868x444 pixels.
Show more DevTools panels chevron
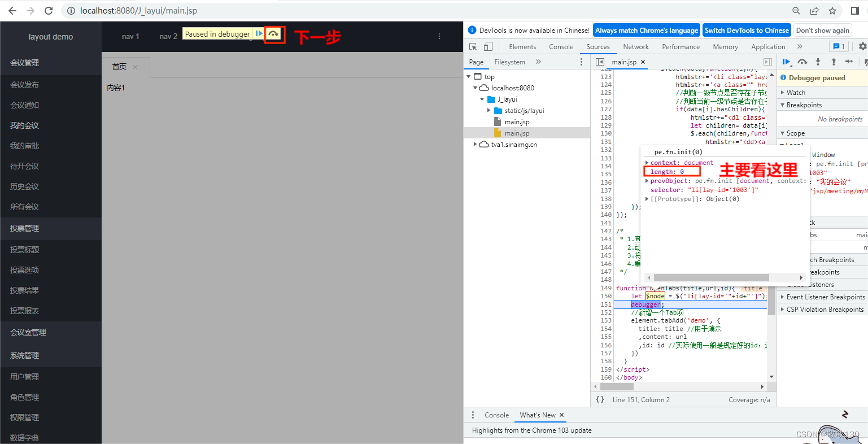coord(800,46)
